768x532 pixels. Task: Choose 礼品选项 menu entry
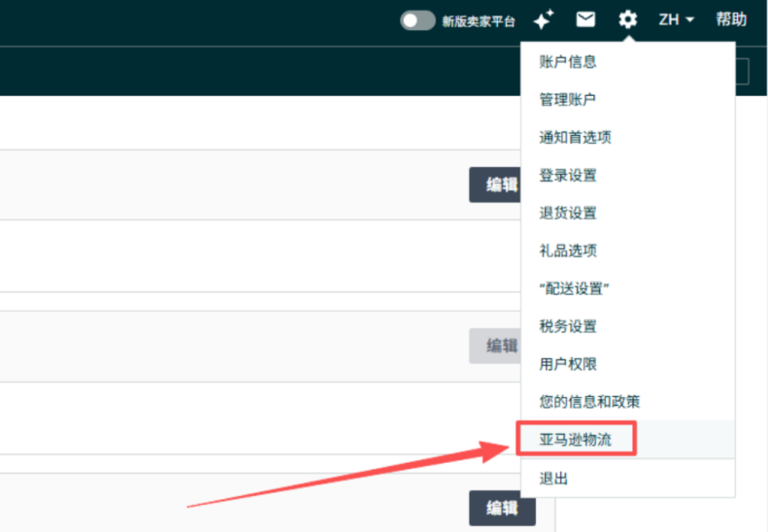pyautogui.click(x=568, y=250)
